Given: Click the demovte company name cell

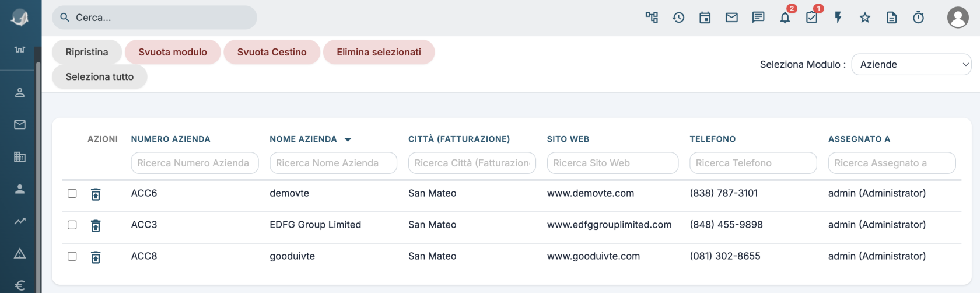Looking at the screenshot, I should (289, 193).
